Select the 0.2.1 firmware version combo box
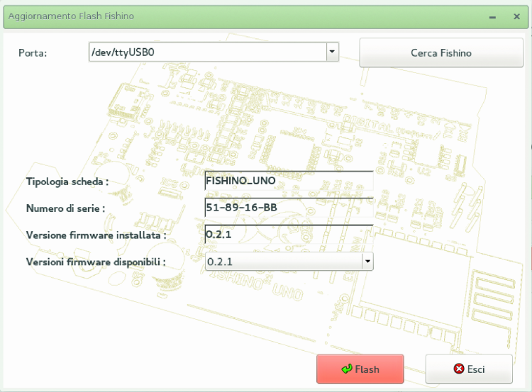This screenshot has width=532, height=392. click(x=282, y=262)
